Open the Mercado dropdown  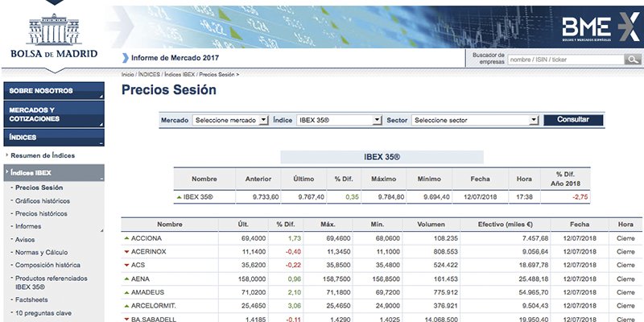click(230, 120)
